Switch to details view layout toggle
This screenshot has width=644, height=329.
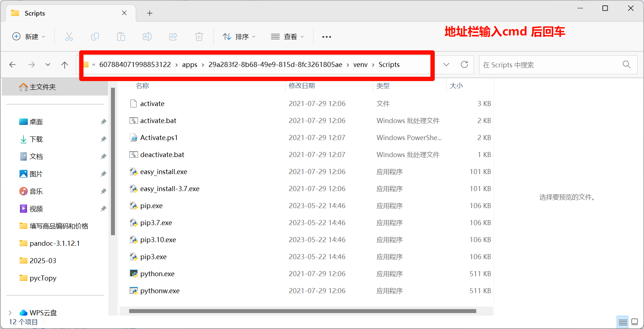[623, 322]
